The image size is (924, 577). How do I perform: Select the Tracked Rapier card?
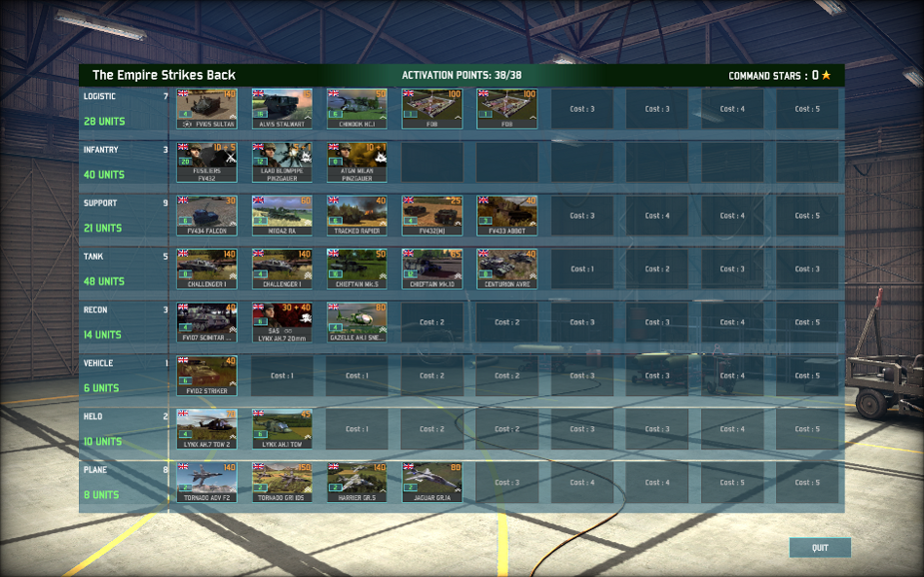(x=357, y=215)
